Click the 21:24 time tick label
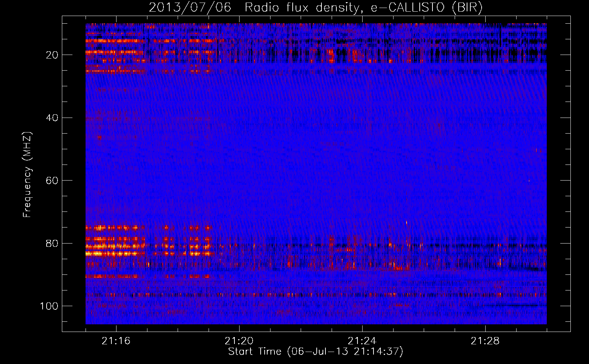This screenshot has height=364, width=589. [x=362, y=341]
